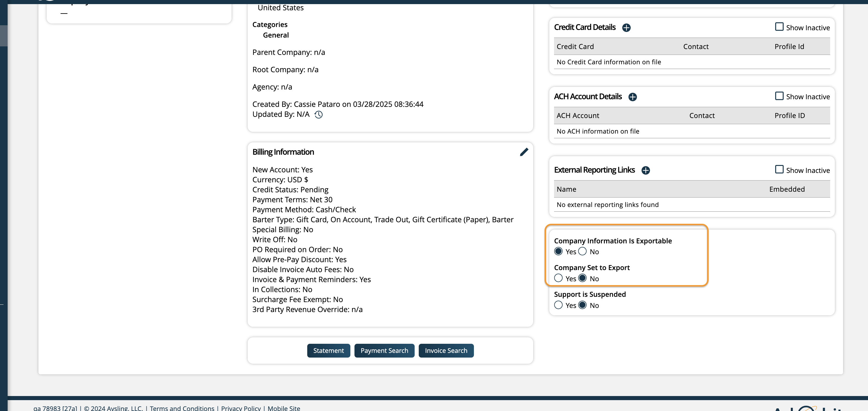Open the Statement button
868x411 pixels.
(x=328, y=351)
